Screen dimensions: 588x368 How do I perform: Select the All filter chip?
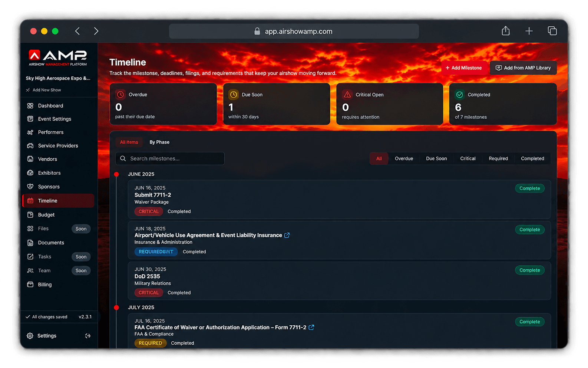tap(379, 158)
